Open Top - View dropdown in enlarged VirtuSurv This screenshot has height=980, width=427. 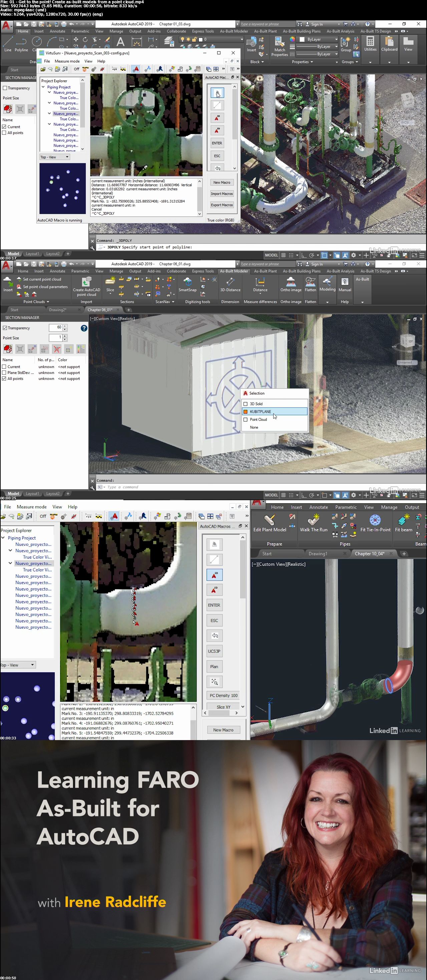(18, 665)
